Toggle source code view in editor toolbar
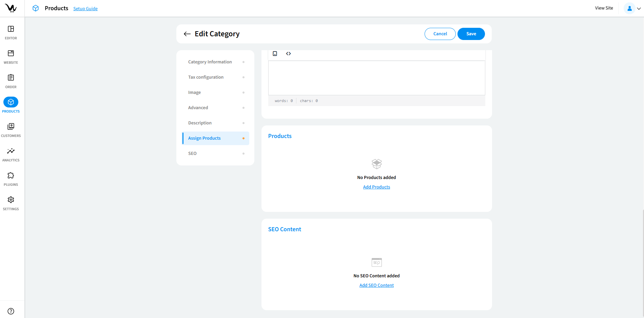Screen dimensions: 644x318 coord(288,54)
